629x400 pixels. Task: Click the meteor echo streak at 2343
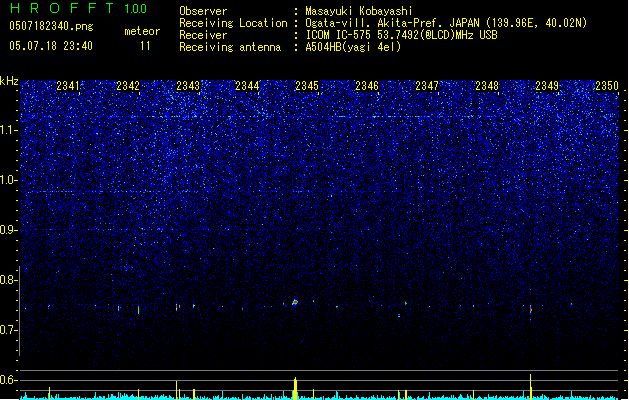177,307
